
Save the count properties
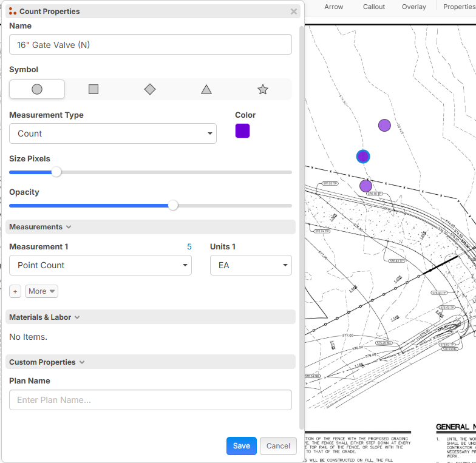242,446
